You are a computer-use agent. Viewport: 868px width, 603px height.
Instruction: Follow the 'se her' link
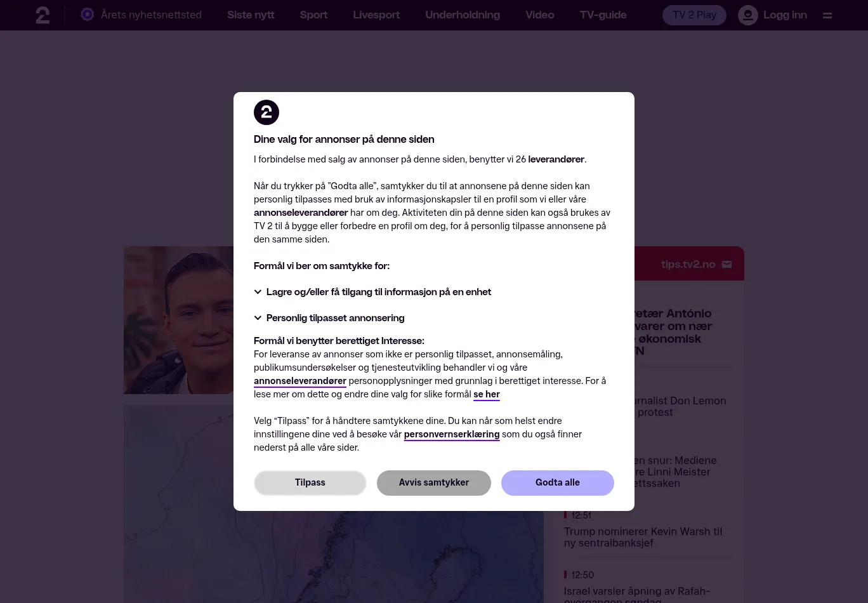coord(487,394)
